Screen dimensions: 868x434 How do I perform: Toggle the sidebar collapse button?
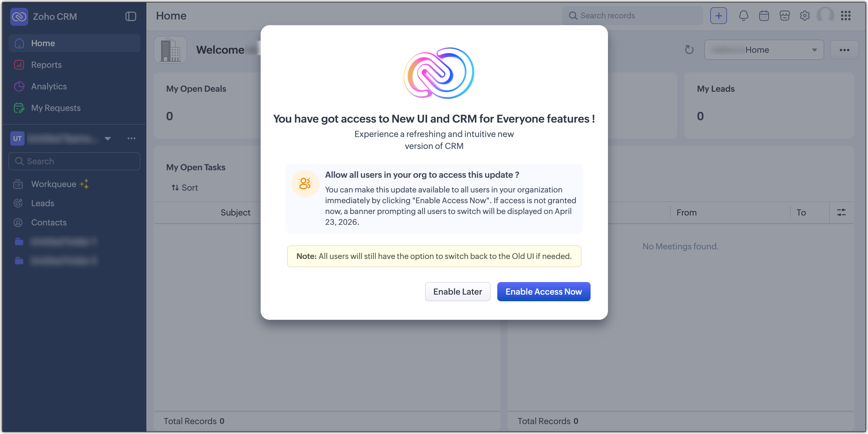tap(130, 16)
